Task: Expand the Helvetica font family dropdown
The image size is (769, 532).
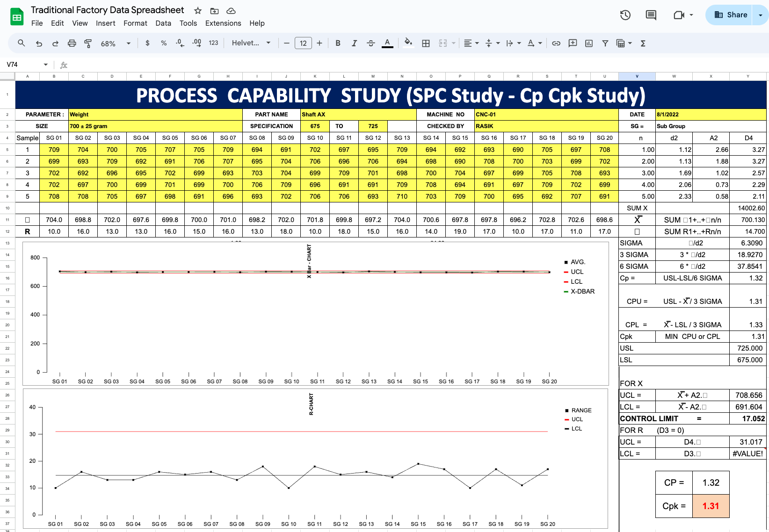Action: (x=251, y=43)
